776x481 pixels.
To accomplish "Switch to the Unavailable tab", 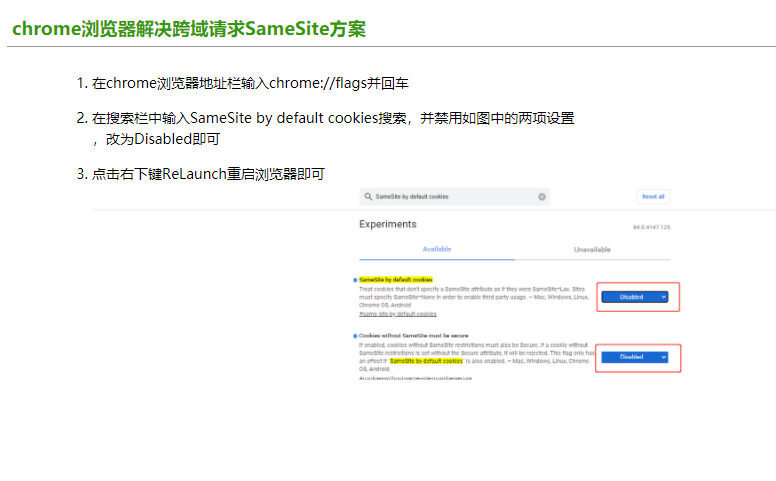I will click(592, 249).
